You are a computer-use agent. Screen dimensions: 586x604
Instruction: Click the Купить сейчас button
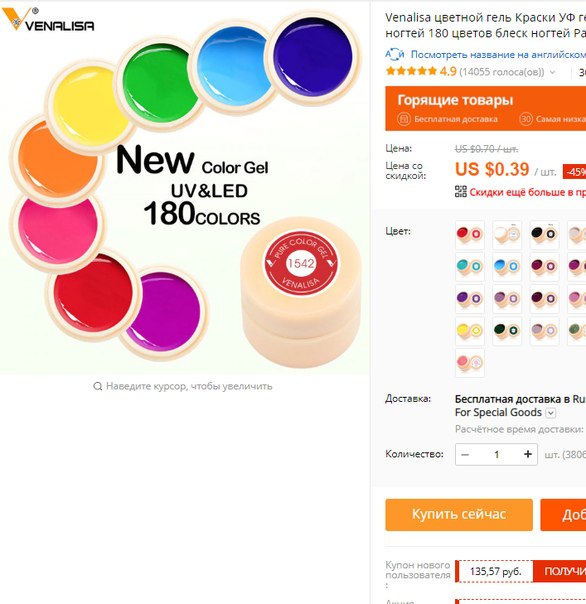tap(459, 515)
